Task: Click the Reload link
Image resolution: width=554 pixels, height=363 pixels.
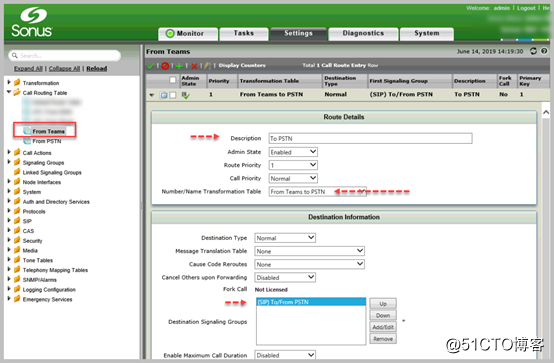Action: tap(97, 69)
